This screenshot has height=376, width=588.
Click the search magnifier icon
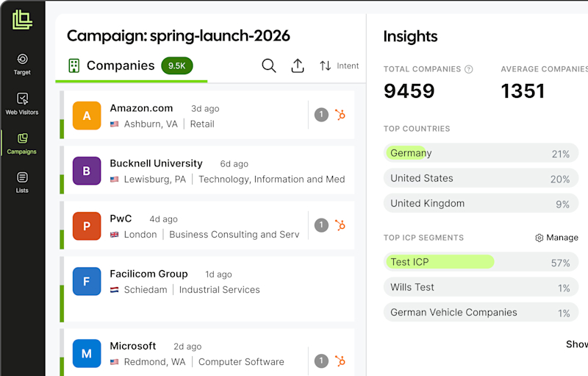[x=268, y=65]
